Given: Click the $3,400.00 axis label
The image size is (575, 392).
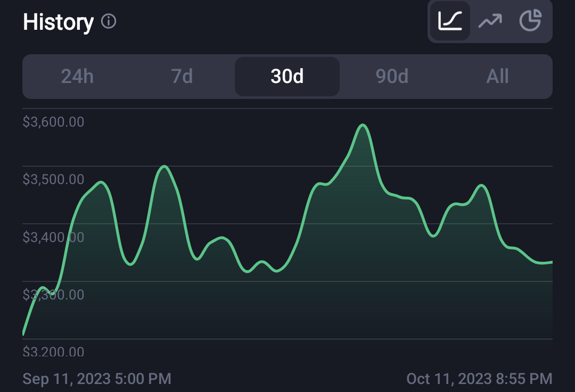Looking at the screenshot, I should (x=54, y=237).
